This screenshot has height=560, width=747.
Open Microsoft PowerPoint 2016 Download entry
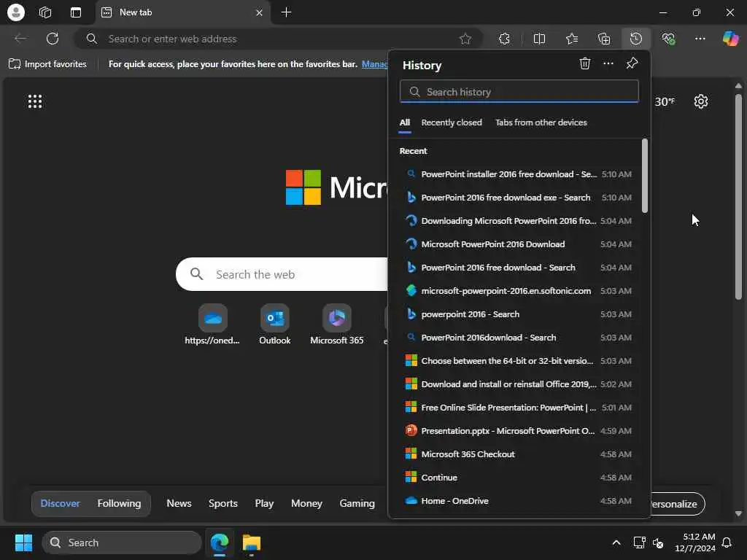(x=519, y=244)
